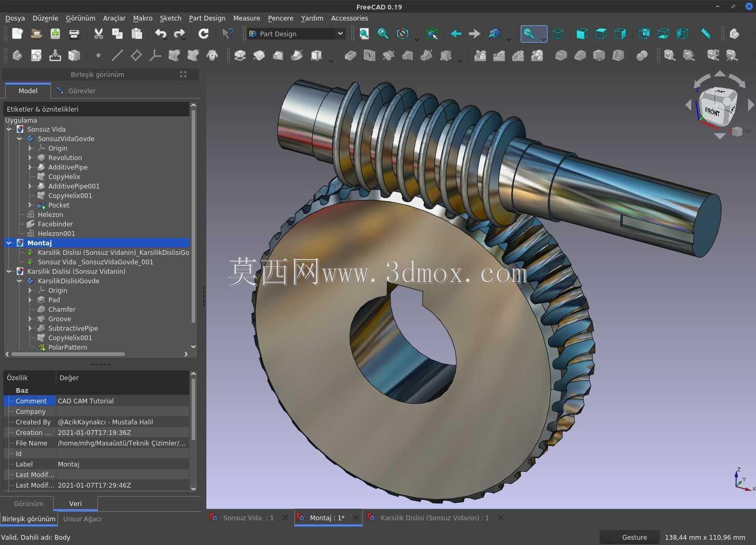Go forward with the right arrow icon

coord(474,34)
